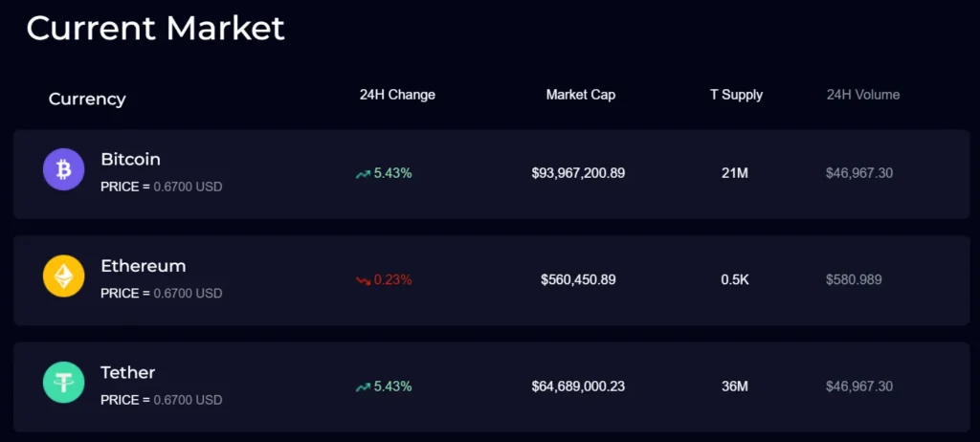Click the Tether coin icon
Image resolution: width=980 pixels, height=442 pixels.
(64, 383)
